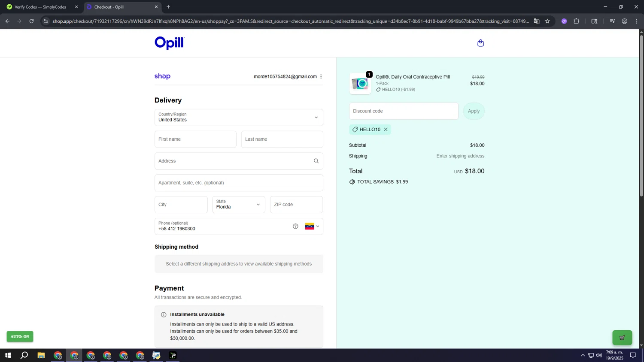
Task: Open Chrome three-dot menu
Action: tap(637, 21)
